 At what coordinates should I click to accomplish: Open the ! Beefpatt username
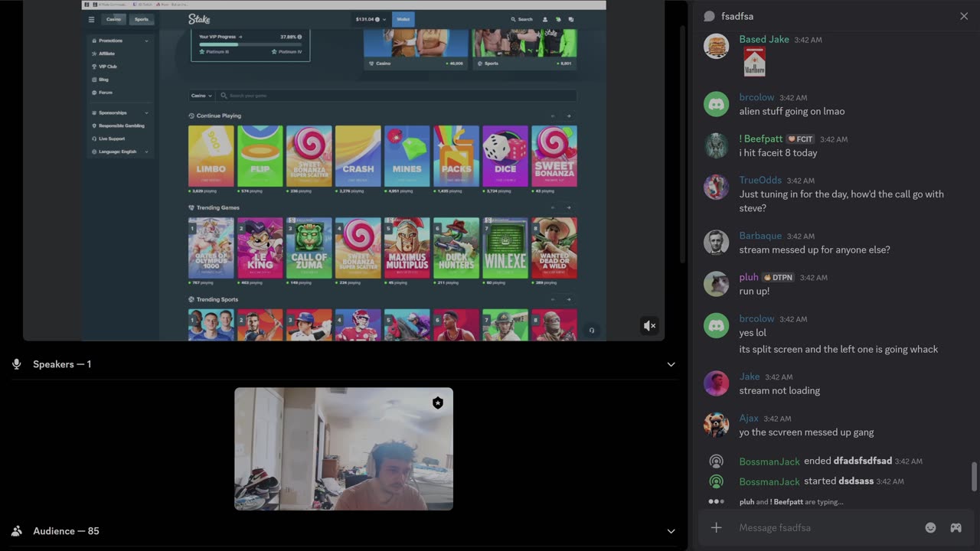point(760,139)
